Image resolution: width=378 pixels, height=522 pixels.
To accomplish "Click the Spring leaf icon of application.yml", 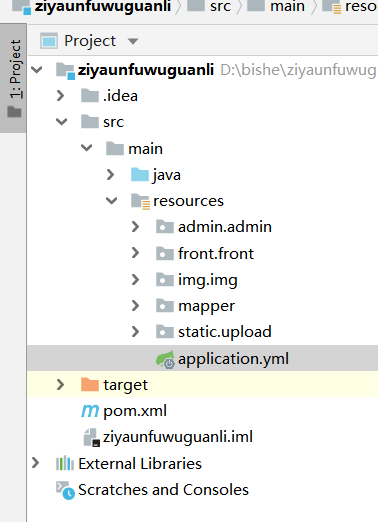I will click(165, 359).
